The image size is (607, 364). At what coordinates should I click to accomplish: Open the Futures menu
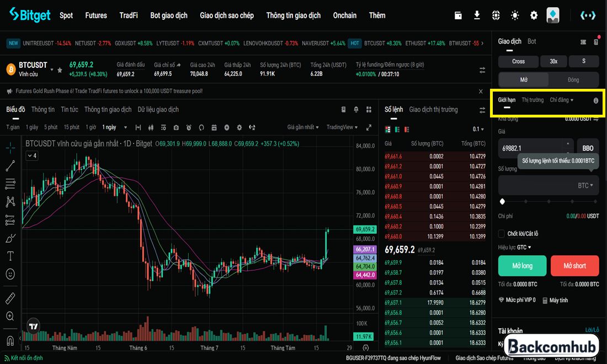96,15
